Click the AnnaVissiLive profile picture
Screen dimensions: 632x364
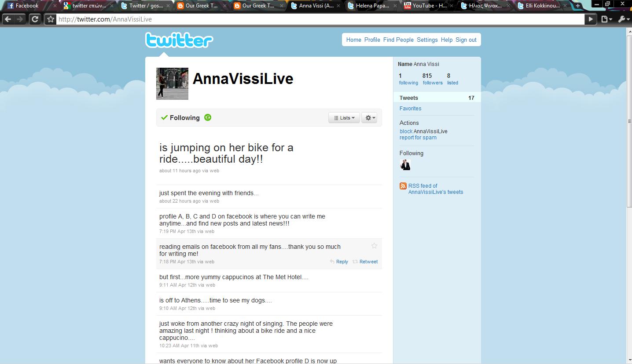click(x=173, y=84)
